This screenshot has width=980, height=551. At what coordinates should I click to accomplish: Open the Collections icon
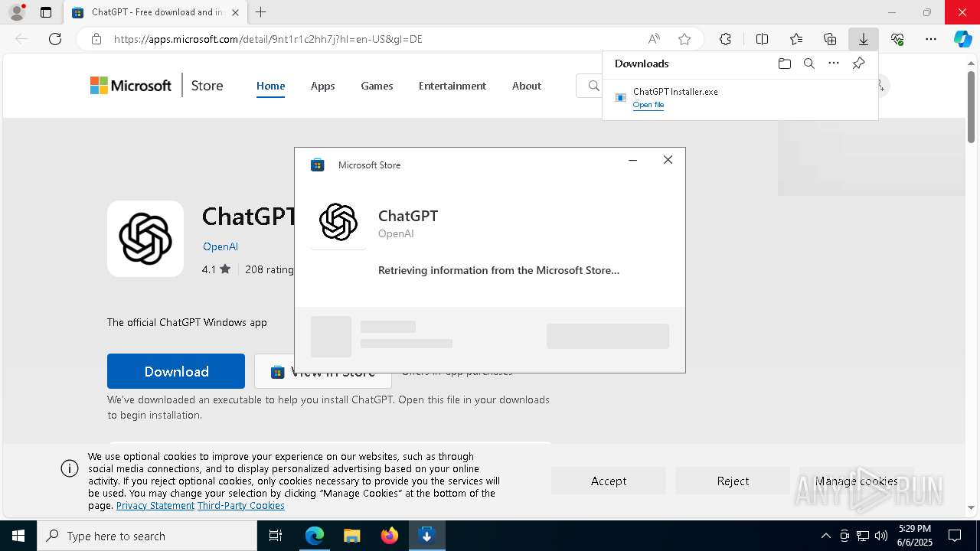coord(830,39)
